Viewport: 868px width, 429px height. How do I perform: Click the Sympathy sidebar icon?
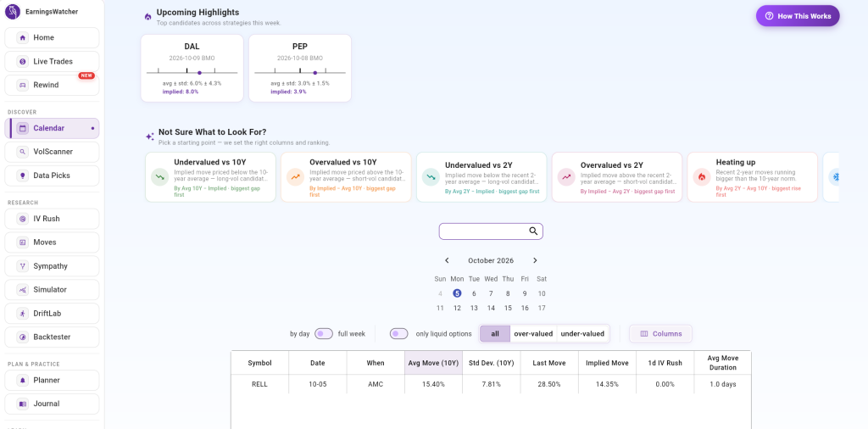23,266
